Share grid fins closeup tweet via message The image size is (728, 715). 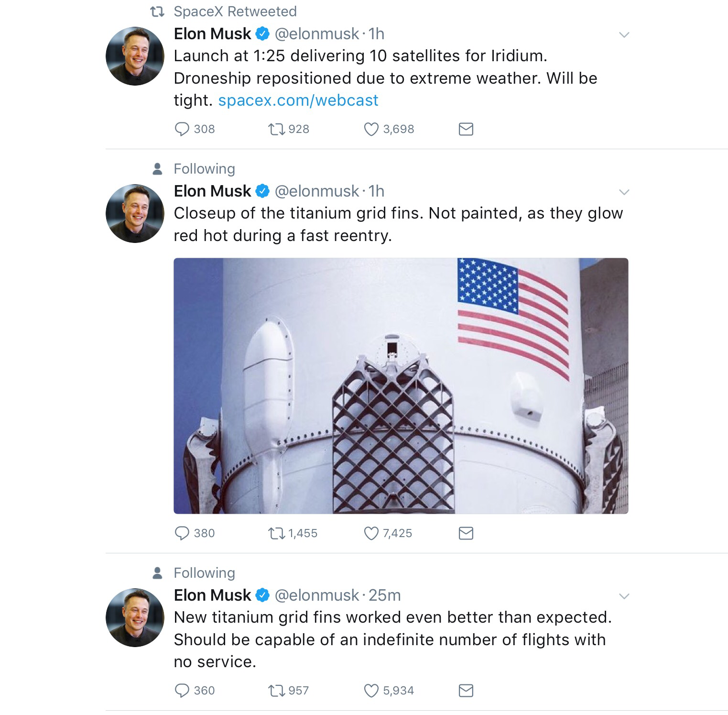tap(466, 533)
